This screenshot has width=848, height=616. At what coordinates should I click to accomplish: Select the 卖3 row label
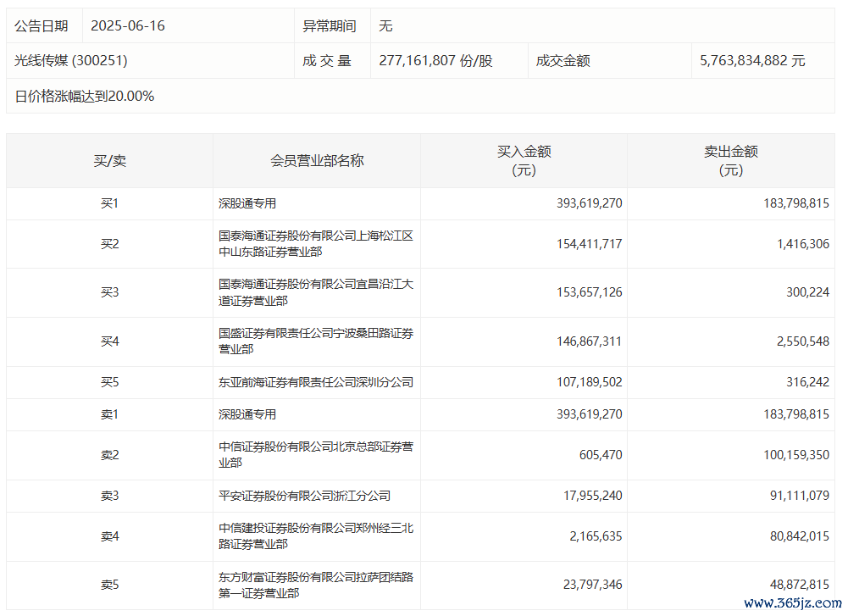tap(110, 496)
